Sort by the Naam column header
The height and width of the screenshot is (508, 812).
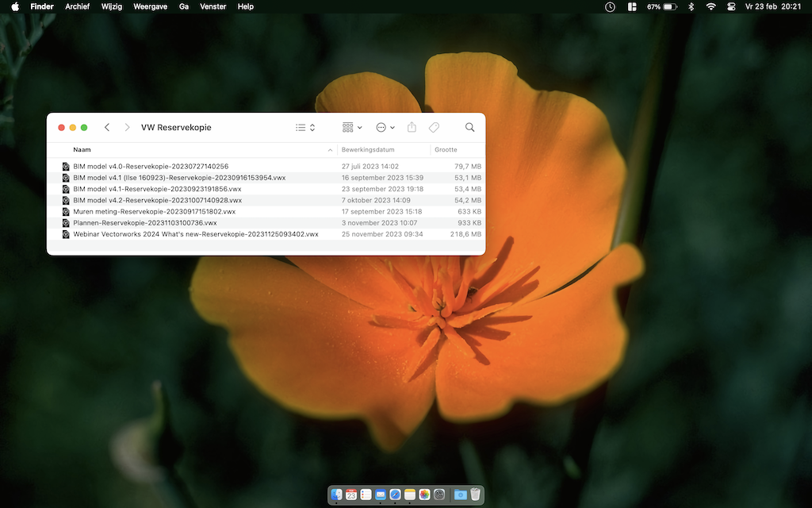[82, 150]
